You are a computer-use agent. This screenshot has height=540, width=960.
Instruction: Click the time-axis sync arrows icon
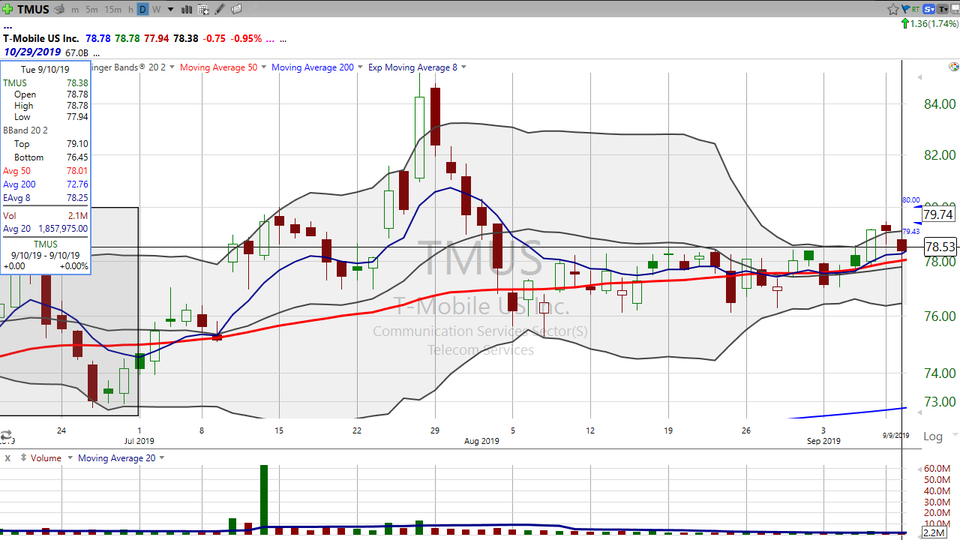[x=6, y=436]
